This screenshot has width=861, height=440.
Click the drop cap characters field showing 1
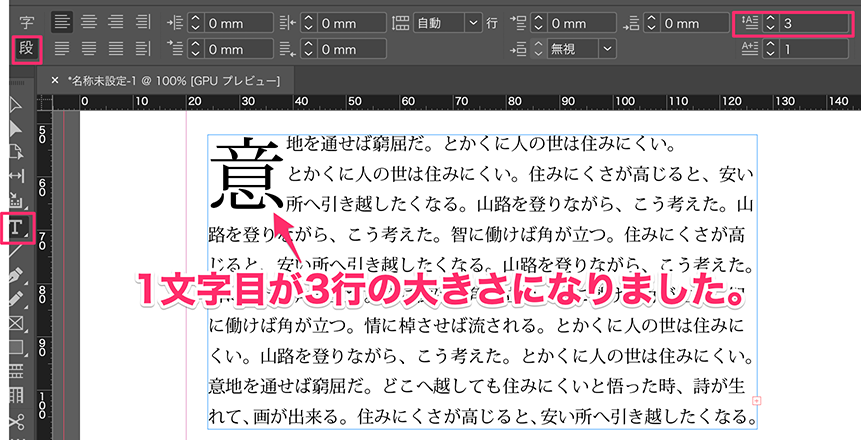point(813,49)
